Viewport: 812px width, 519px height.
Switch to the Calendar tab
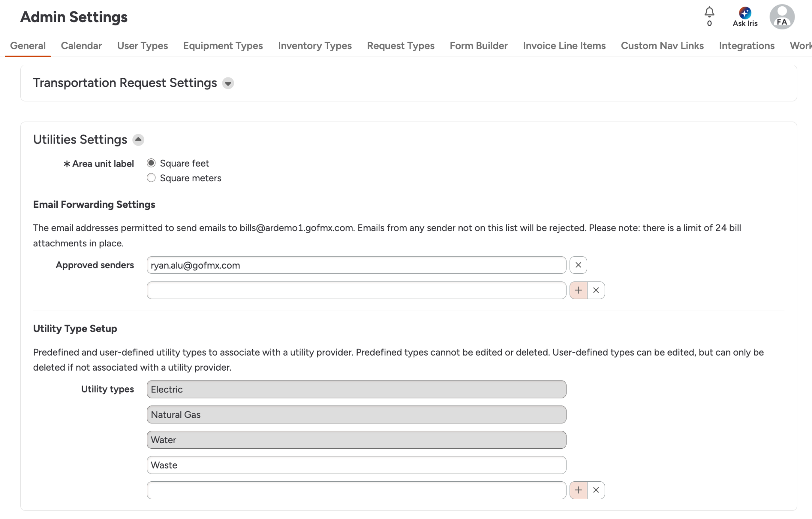tap(81, 46)
